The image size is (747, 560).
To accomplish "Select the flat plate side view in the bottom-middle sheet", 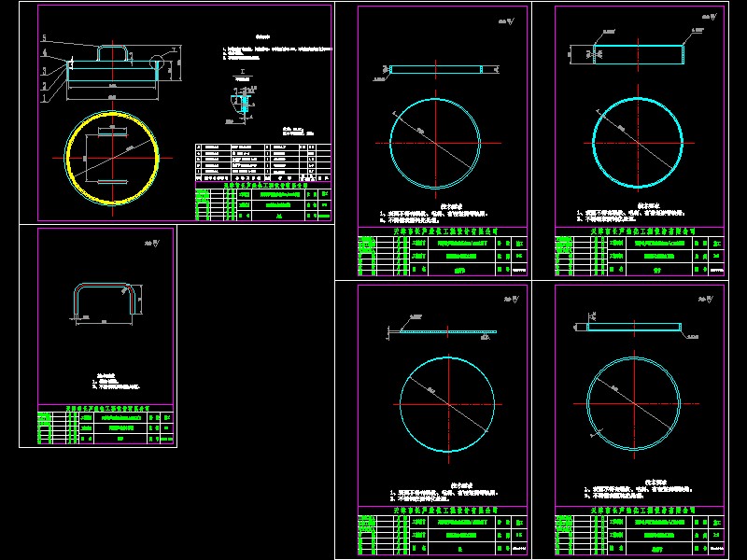I will (x=448, y=331).
